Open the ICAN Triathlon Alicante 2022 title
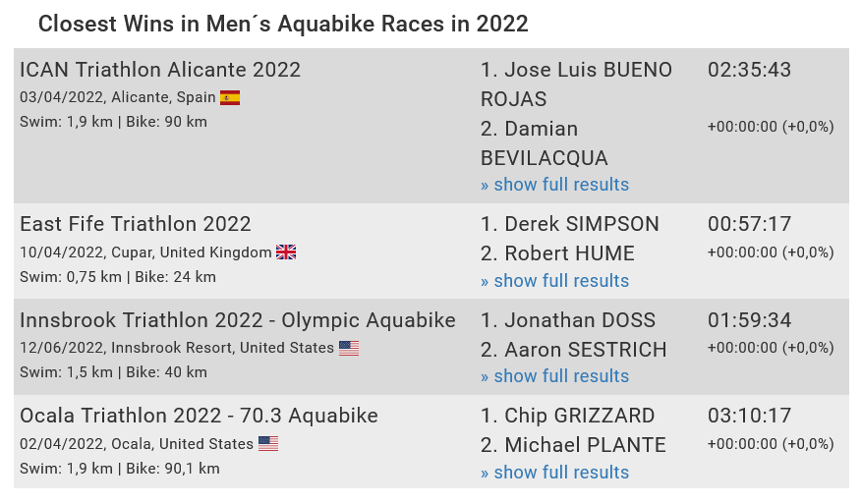Image resolution: width=862 pixels, height=504 pixels. [x=160, y=70]
